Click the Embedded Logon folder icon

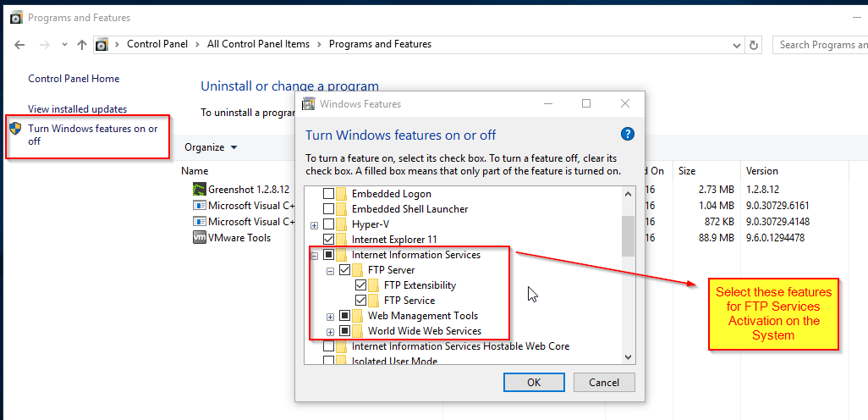click(x=342, y=193)
